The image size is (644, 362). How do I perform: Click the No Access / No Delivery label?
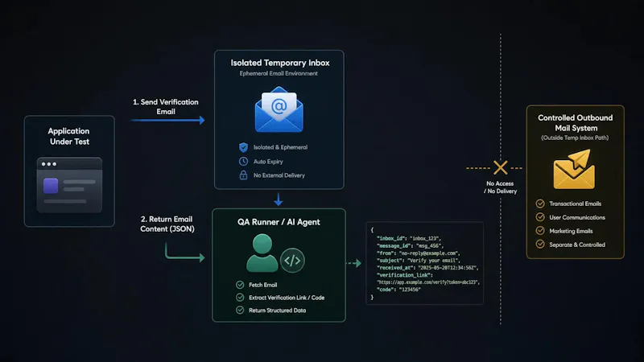coord(500,187)
